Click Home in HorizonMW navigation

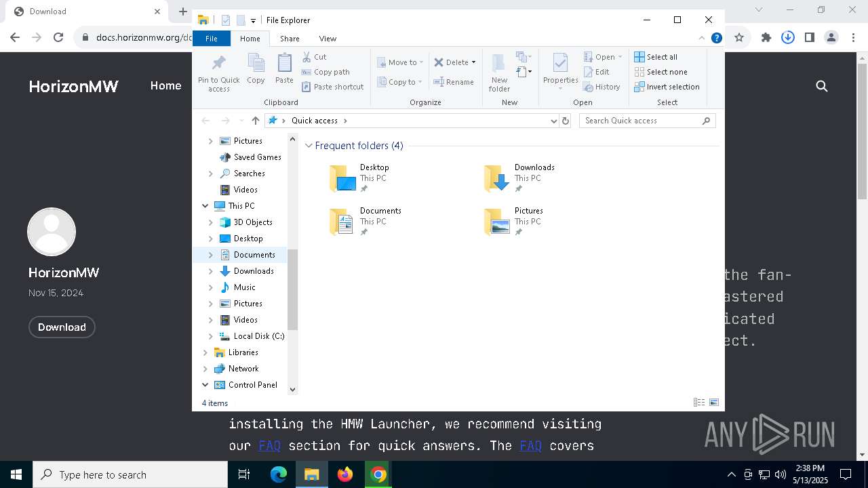point(165,86)
